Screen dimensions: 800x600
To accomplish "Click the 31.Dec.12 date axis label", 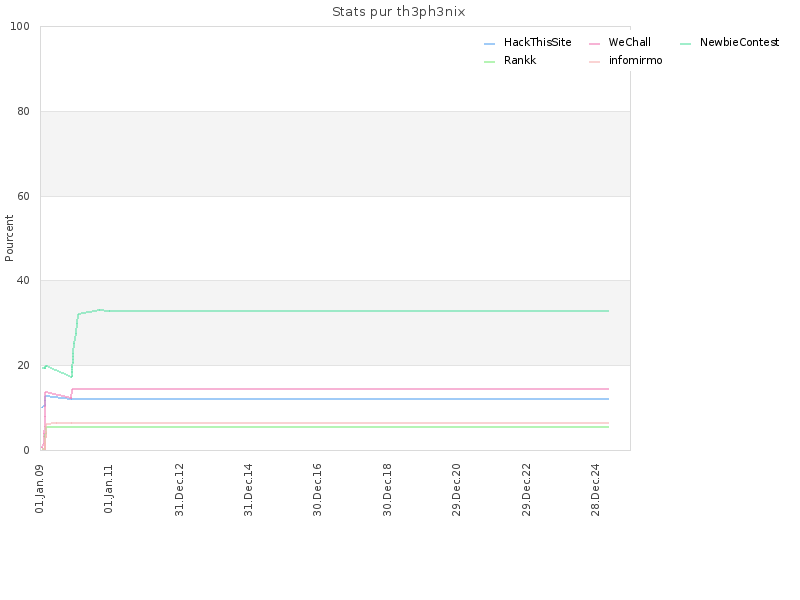I will 179,489.
